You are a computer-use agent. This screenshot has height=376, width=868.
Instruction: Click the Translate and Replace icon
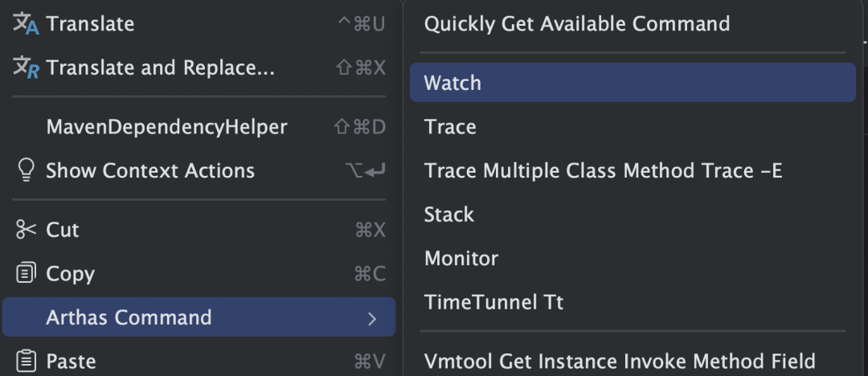(x=26, y=67)
